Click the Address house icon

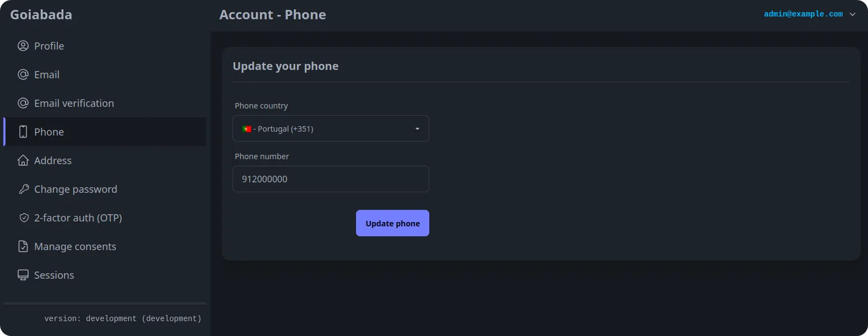pyautogui.click(x=23, y=160)
